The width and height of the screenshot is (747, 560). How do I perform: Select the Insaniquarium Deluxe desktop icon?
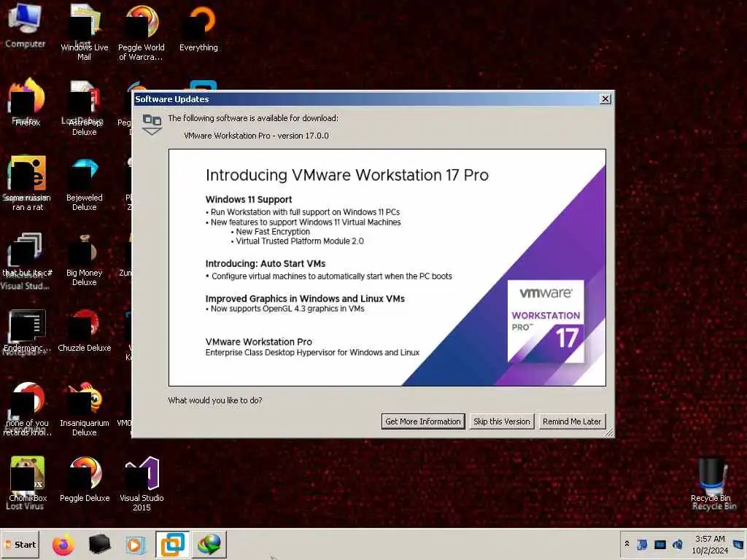coord(85,410)
